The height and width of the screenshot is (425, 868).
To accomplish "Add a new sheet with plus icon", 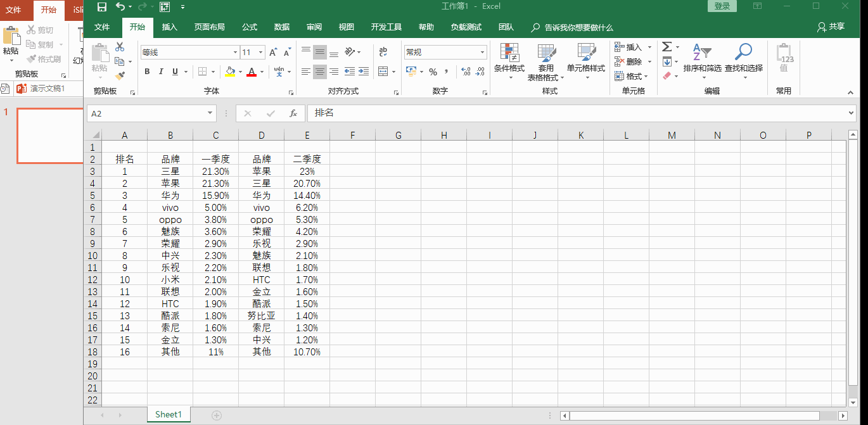I will coord(217,415).
